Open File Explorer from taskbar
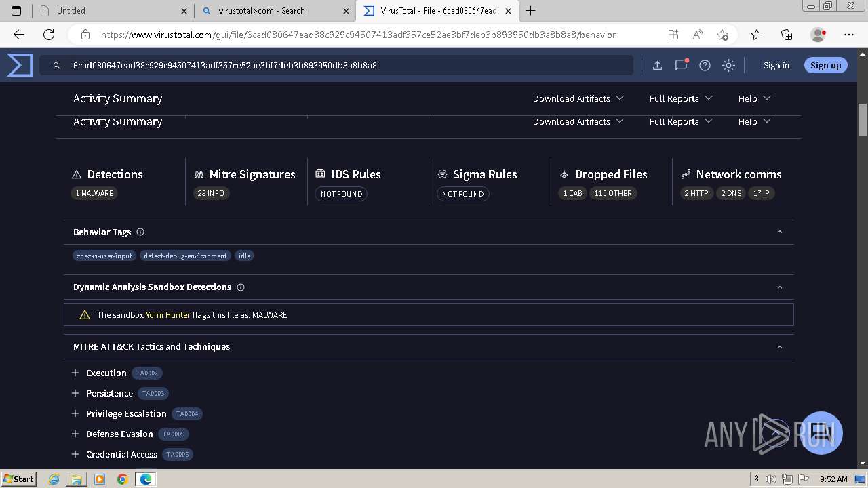 coord(77,479)
